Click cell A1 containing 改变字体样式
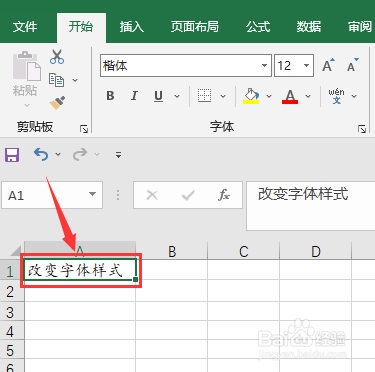Screen dimensions: 375x372 pos(80,270)
